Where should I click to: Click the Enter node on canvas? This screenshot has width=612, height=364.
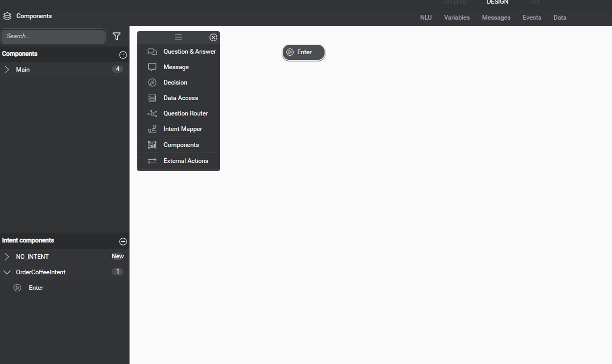303,52
